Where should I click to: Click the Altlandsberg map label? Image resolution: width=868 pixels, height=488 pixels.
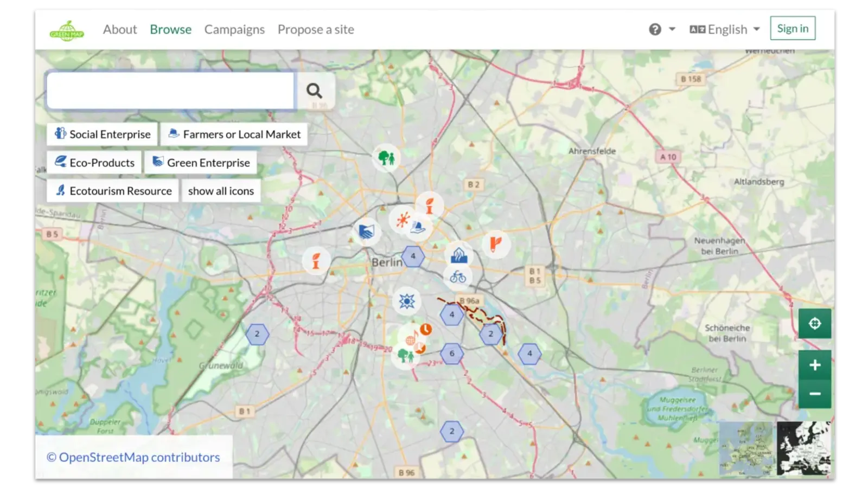(x=759, y=182)
